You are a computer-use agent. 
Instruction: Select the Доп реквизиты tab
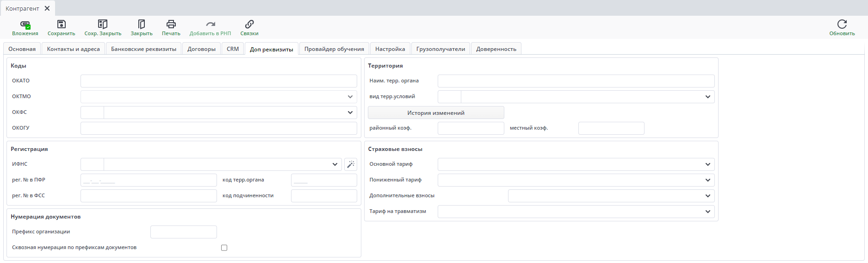(x=272, y=49)
